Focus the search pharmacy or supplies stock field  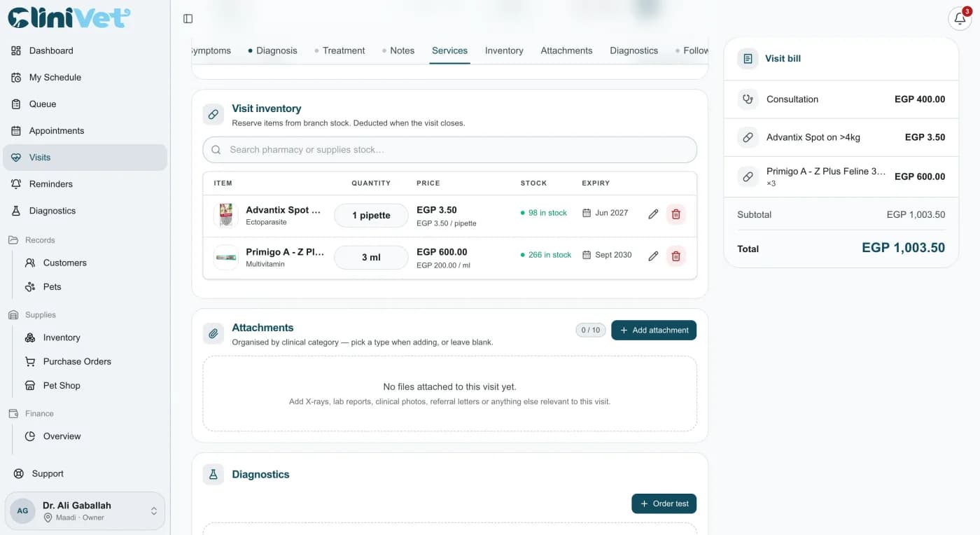(x=449, y=149)
